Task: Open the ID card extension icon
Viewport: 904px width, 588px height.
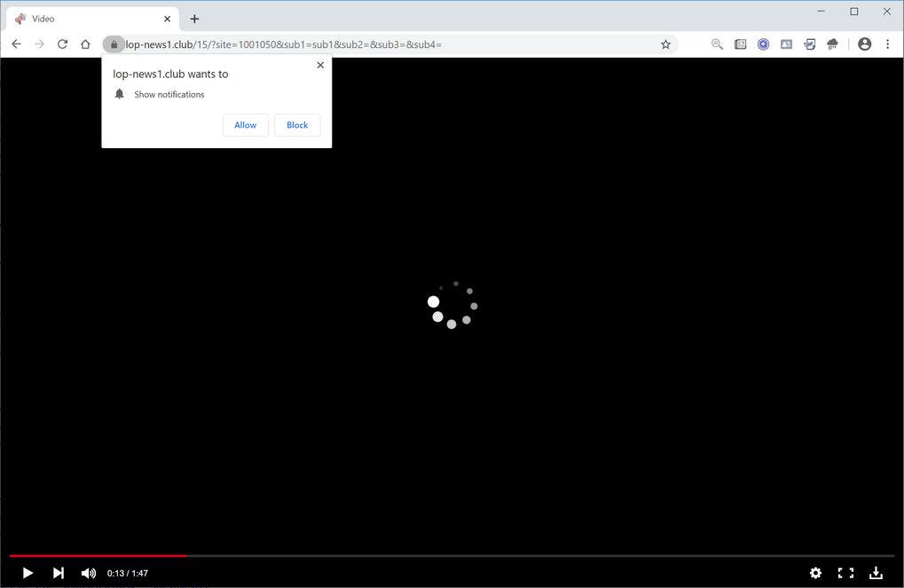Action: 786,43
